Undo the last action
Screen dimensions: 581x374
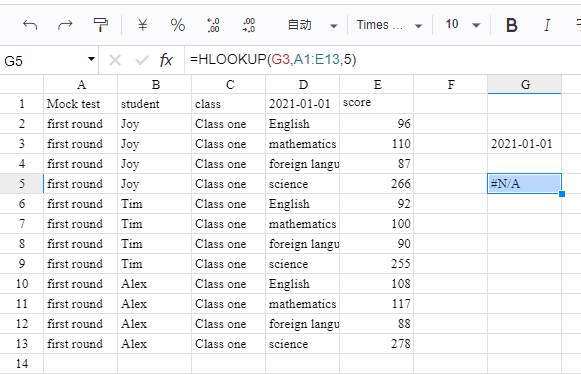click(x=30, y=25)
